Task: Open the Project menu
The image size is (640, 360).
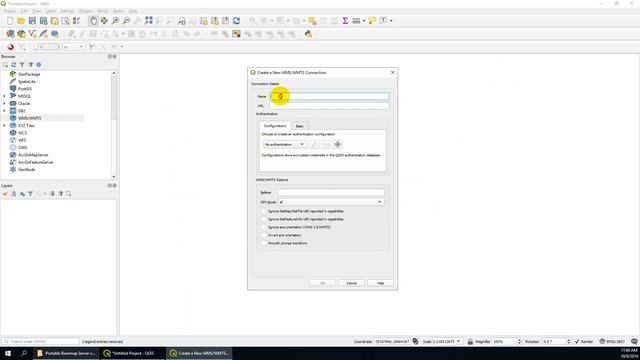Action: click(x=10, y=11)
